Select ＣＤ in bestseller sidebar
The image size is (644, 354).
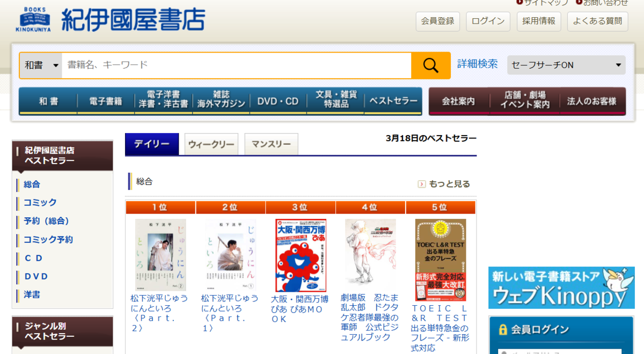click(33, 258)
